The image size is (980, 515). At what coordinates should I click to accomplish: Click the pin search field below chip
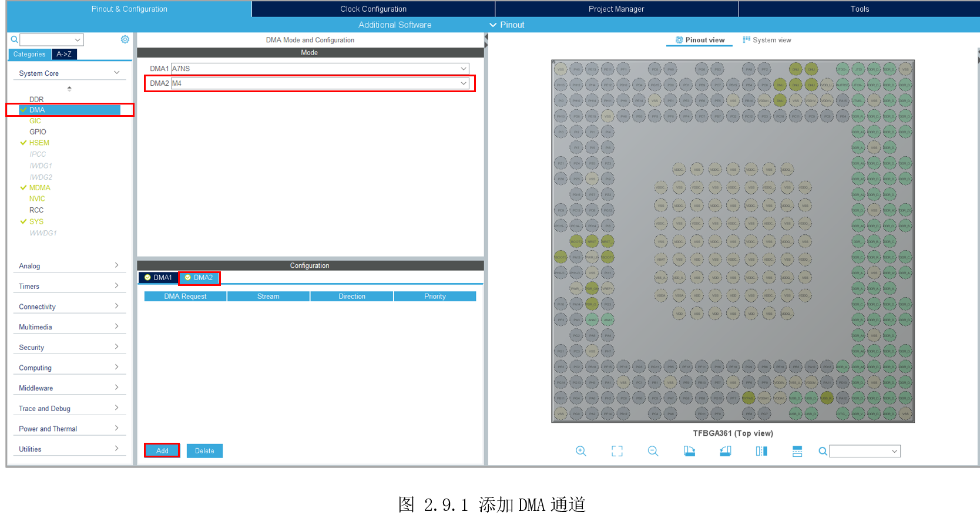[861, 451]
